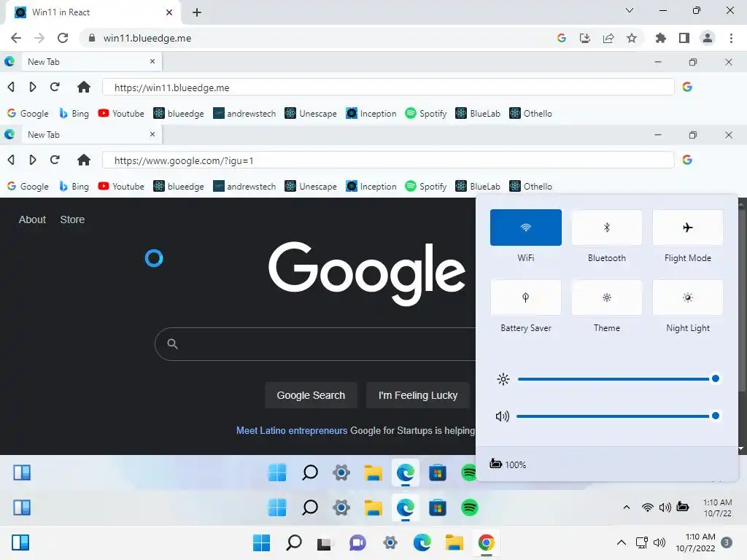Image resolution: width=747 pixels, height=560 pixels.
Task: Enable Flight Mode tile
Action: click(x=687, y=227)
